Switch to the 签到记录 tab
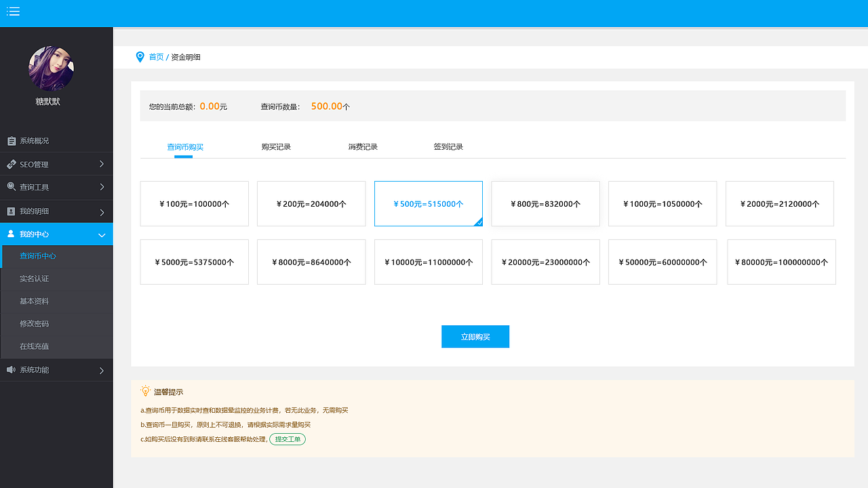This screenshot has width=868, height=488. pos(448,147)
